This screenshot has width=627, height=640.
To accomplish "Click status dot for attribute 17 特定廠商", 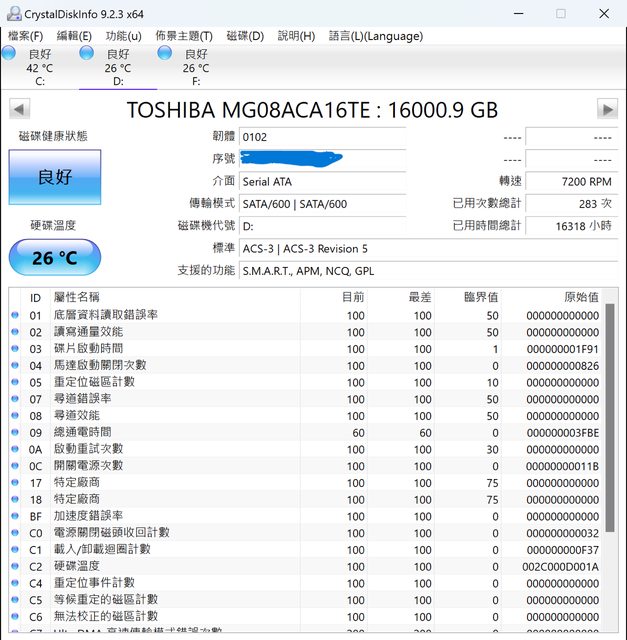I will coord(15,482).
